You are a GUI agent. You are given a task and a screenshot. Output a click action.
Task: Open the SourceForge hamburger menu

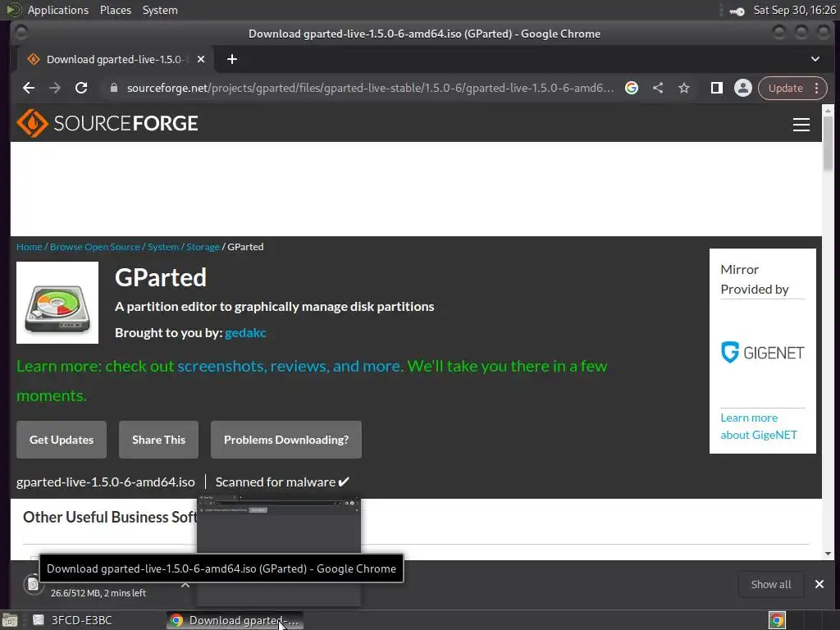tap(801, 125)
